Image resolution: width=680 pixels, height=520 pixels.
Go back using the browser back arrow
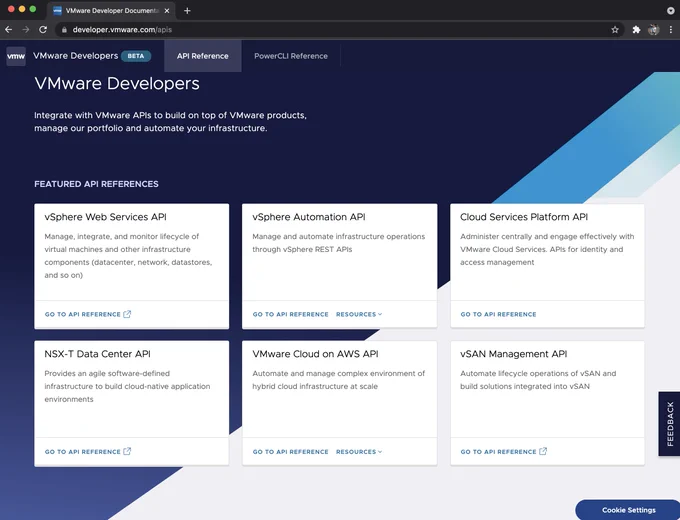(x=9, y=29)
